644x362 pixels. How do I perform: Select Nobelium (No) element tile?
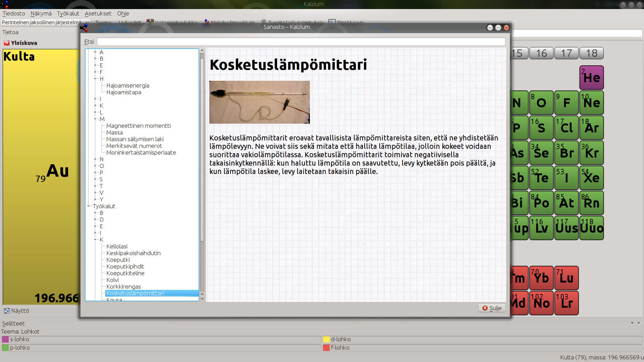[541, 303]
